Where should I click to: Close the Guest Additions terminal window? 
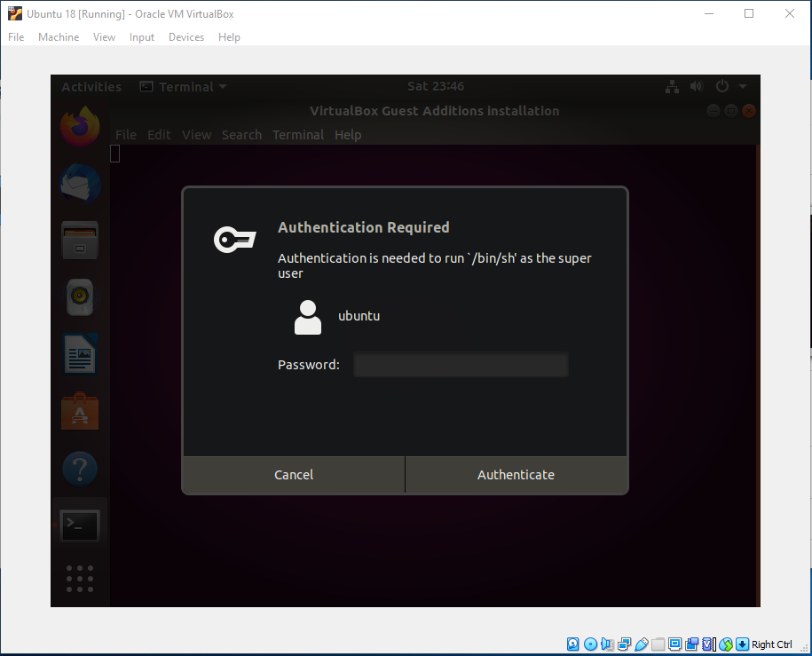(748, 111)
